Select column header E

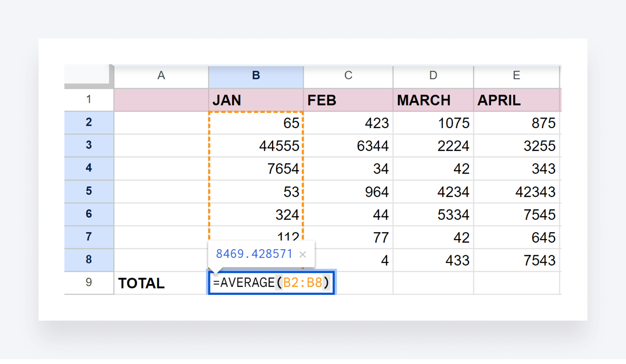[517, 75]
